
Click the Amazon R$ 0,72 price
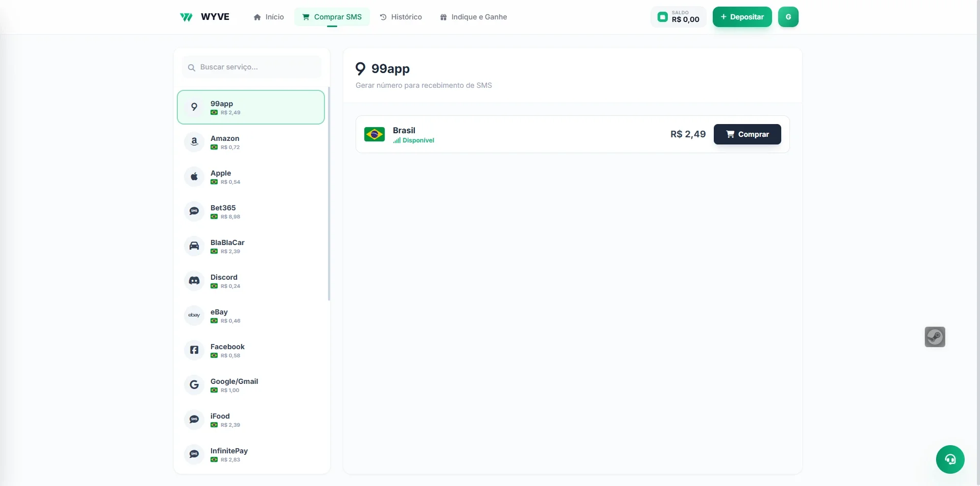click(x=230, y=147)
